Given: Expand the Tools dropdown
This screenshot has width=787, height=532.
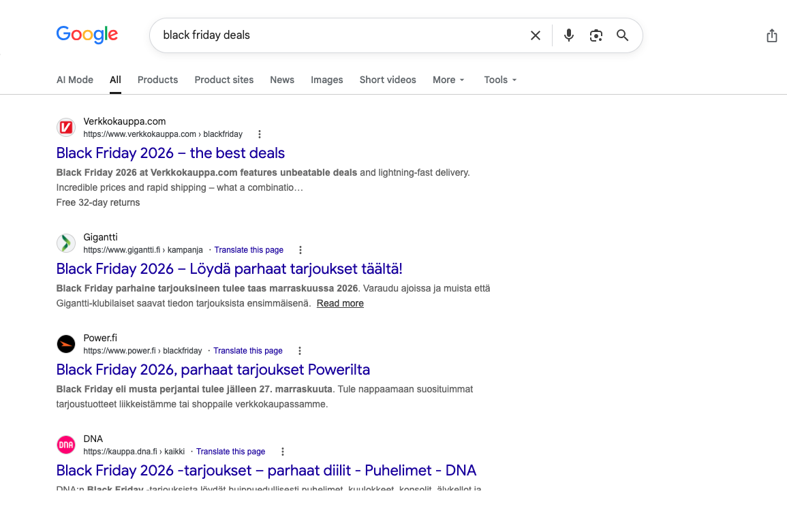Looking at the screenshot, I should pos(500,80).
